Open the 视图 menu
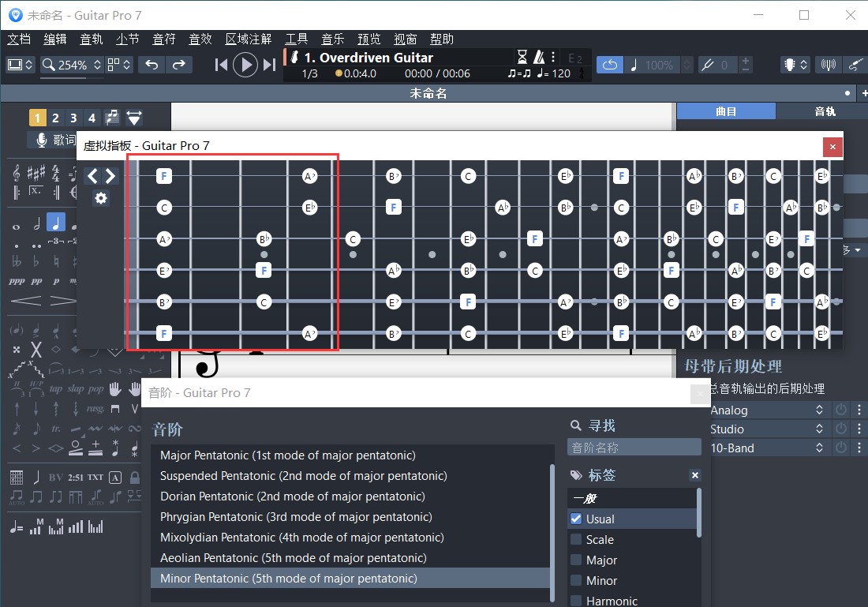The image size is (868, 607). tap(405, 38)
